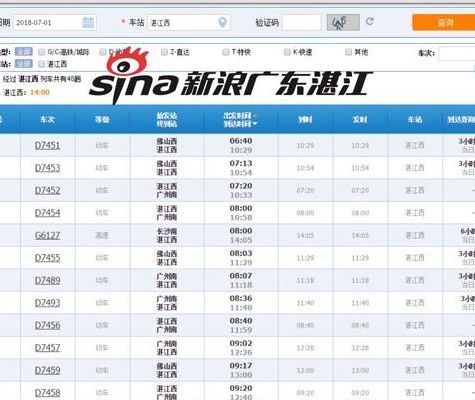
Task: Click the captcha verification image
Action: tap(343, 22)
